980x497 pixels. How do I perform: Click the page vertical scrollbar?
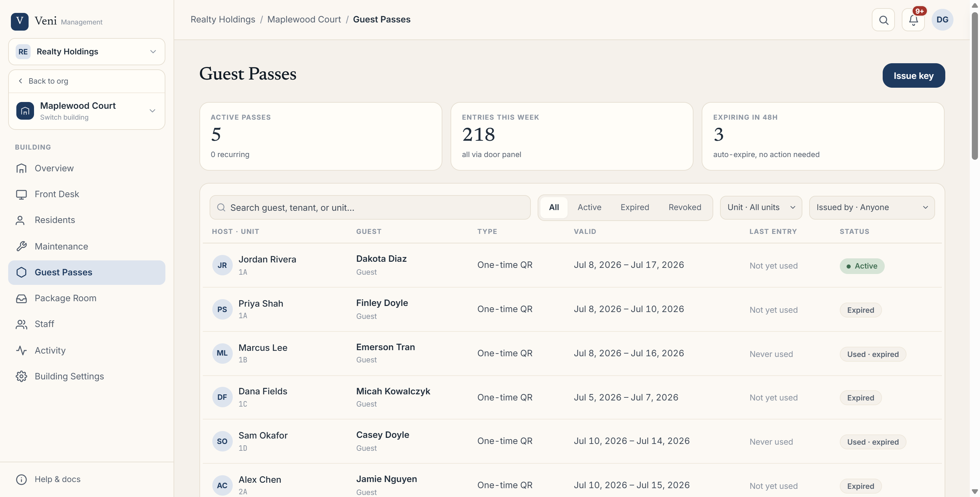[974, 85]
